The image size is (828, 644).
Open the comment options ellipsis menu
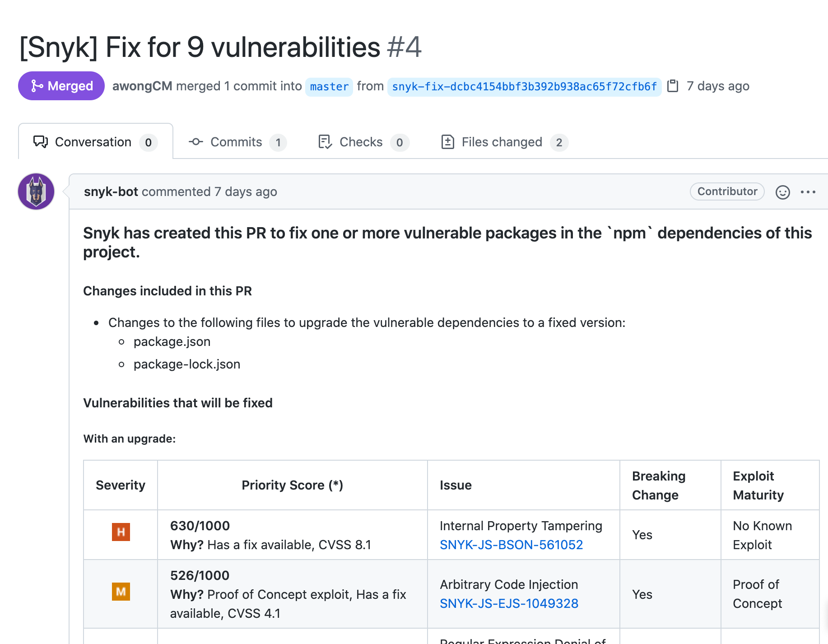(808, 192)
